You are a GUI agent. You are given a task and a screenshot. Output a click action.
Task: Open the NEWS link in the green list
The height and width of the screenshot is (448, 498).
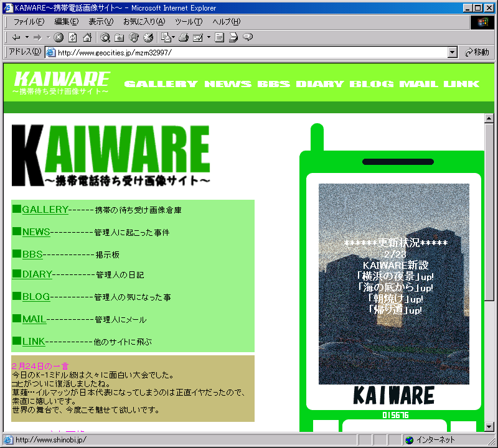pos(36,232)
